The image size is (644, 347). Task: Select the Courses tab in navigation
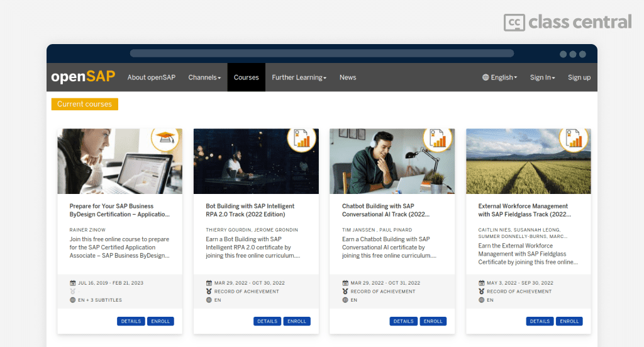(246, 77)
